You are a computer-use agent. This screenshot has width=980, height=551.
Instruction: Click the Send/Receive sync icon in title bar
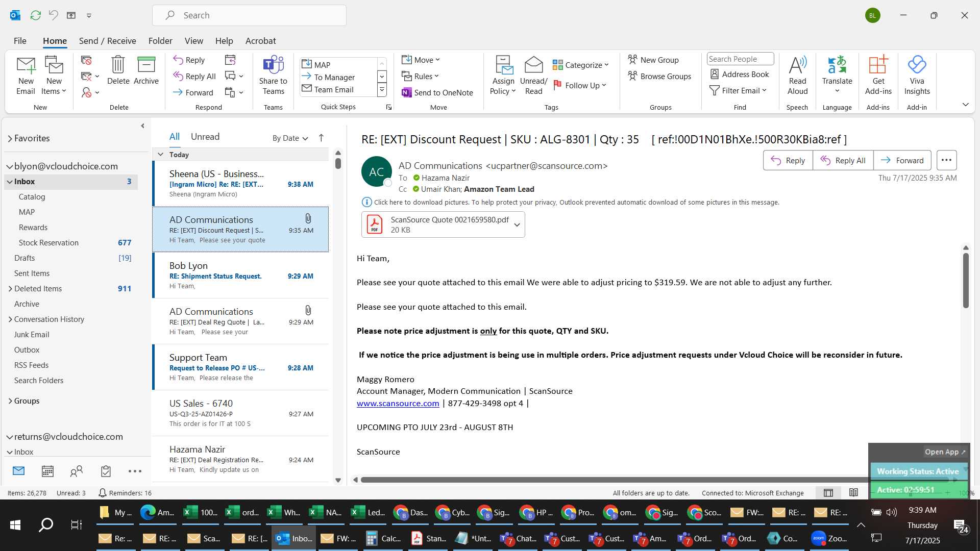pyautogui.click(x=35, y=15)
